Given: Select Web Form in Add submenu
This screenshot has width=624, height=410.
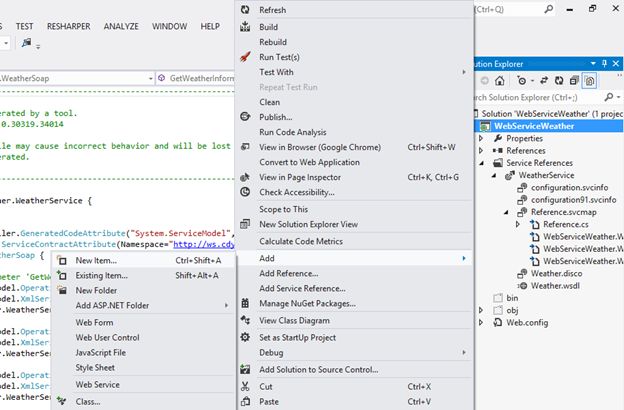Looking at the screenshot, I should [x=144, y=322].
